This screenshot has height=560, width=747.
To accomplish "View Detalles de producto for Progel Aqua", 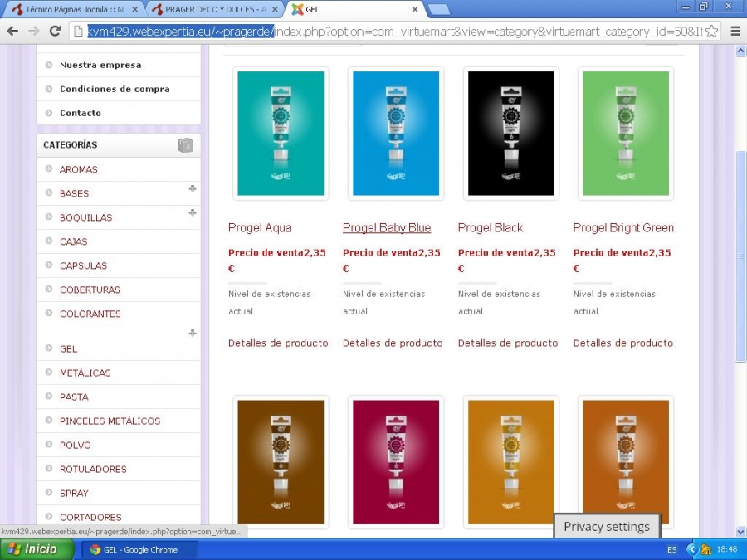I will tap(278, 343).
